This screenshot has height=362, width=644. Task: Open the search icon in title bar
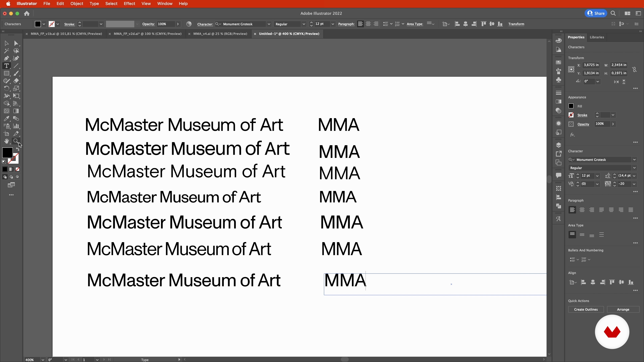(613, 13)
